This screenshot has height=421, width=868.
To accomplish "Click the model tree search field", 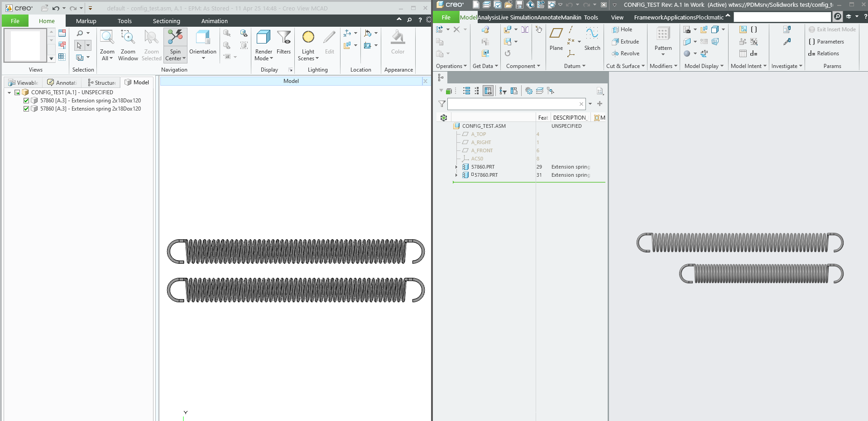I will tap(516, 104).
